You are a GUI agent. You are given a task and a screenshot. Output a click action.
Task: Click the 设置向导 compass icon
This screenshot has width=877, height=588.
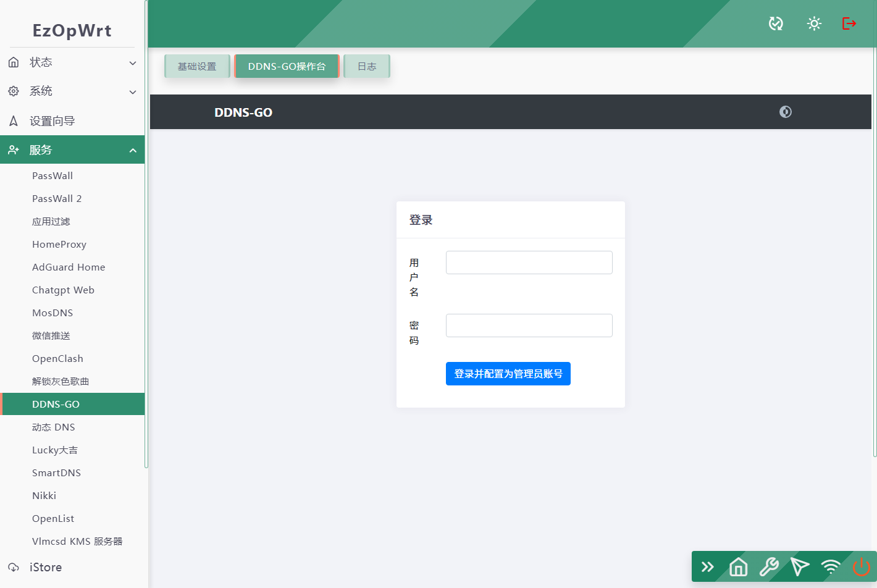click(x=14, y=121)
